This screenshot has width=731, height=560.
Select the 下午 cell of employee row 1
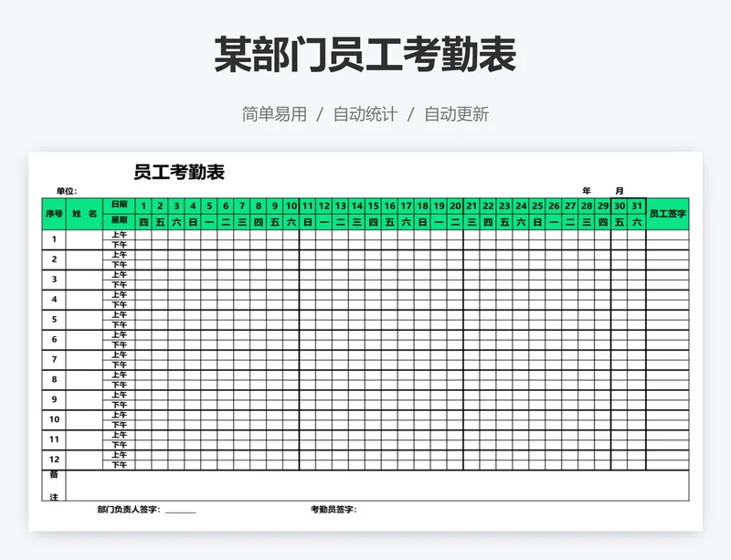click(x=119, y=245)
